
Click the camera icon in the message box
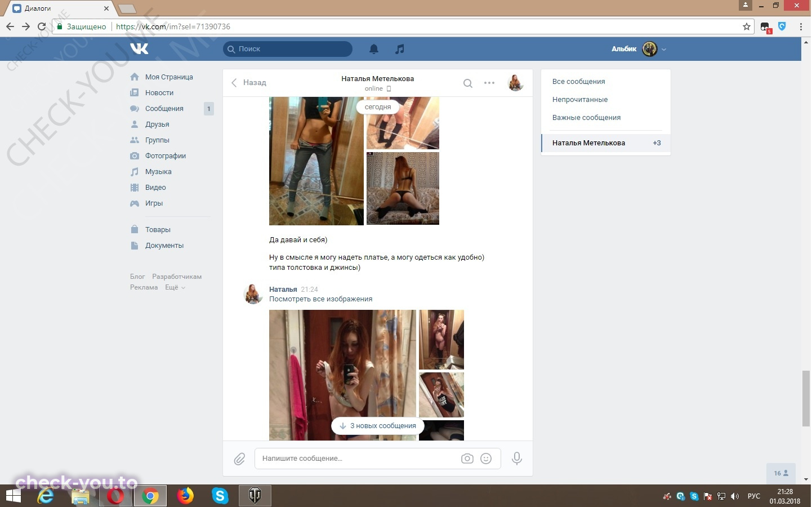(x=467, y=459)
